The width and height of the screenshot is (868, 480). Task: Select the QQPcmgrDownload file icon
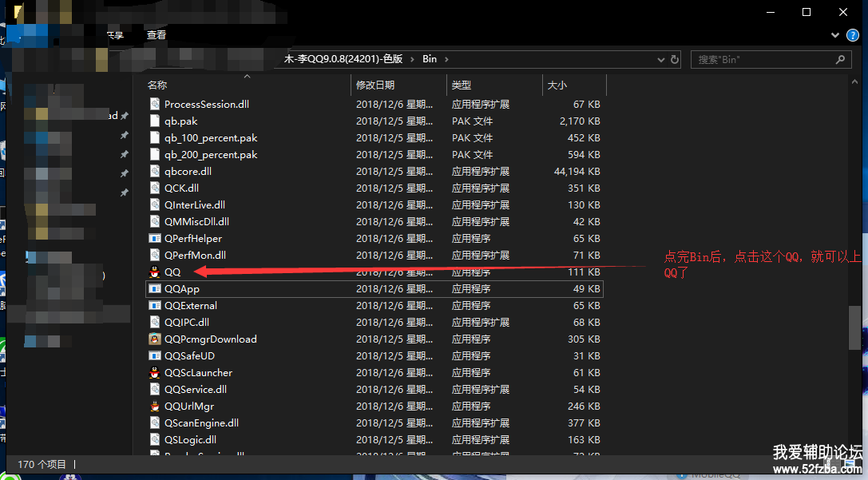coord(155,339)
